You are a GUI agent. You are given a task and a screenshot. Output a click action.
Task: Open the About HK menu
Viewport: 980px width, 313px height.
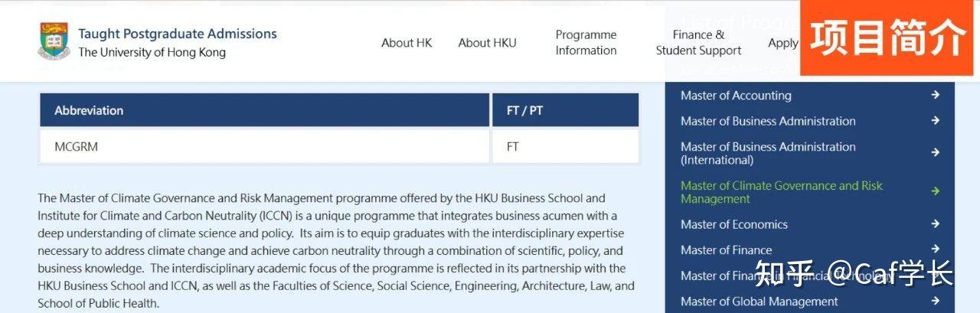407,43
